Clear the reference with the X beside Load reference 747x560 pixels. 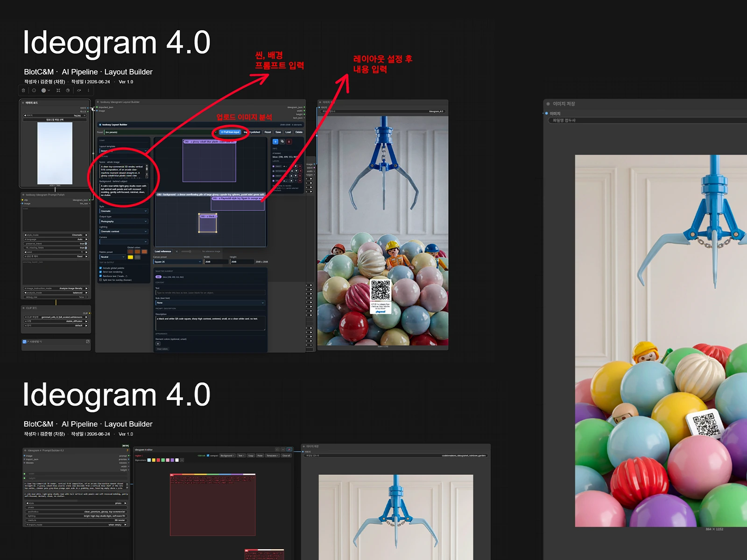(x=176, y=252)
